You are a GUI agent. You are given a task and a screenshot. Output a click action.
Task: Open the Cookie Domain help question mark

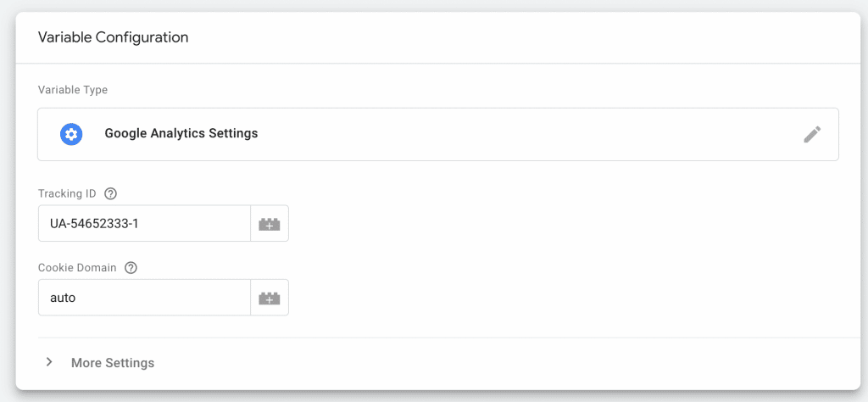click(x=131, y=268)
